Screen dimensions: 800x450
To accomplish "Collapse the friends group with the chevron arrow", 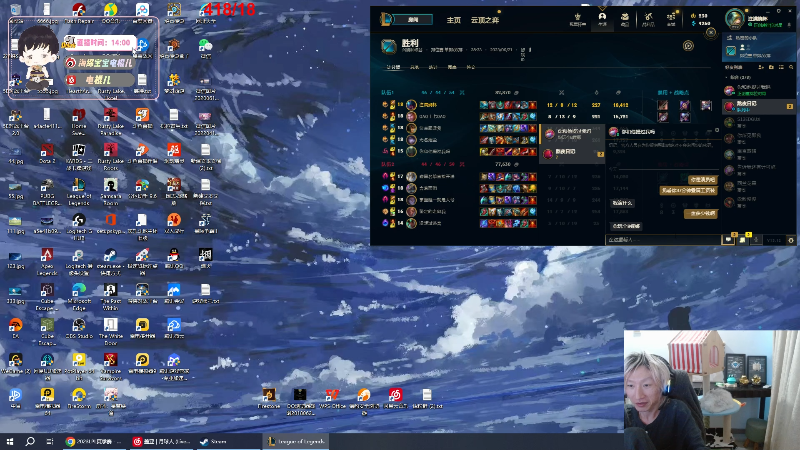I will click(x=727, y=78).
